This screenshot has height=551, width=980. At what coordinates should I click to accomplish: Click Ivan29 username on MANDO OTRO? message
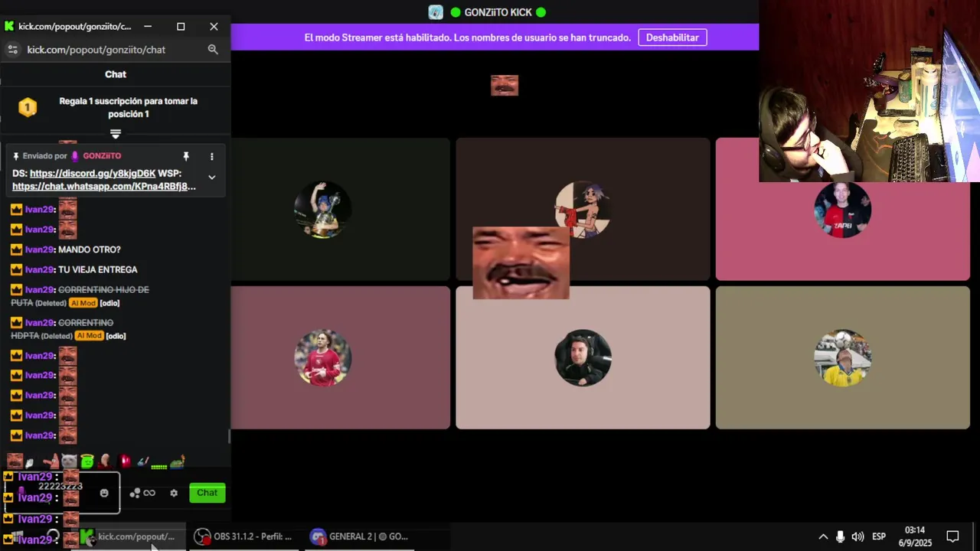pyautogui.click(x=39, y=249)
